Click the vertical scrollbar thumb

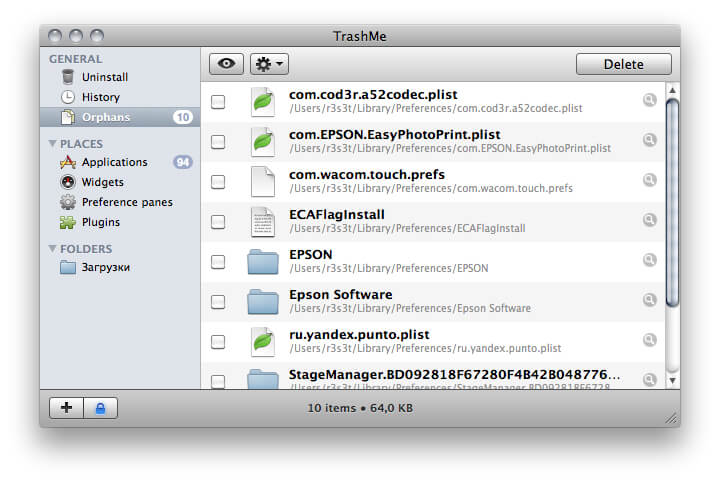[672, 202]
